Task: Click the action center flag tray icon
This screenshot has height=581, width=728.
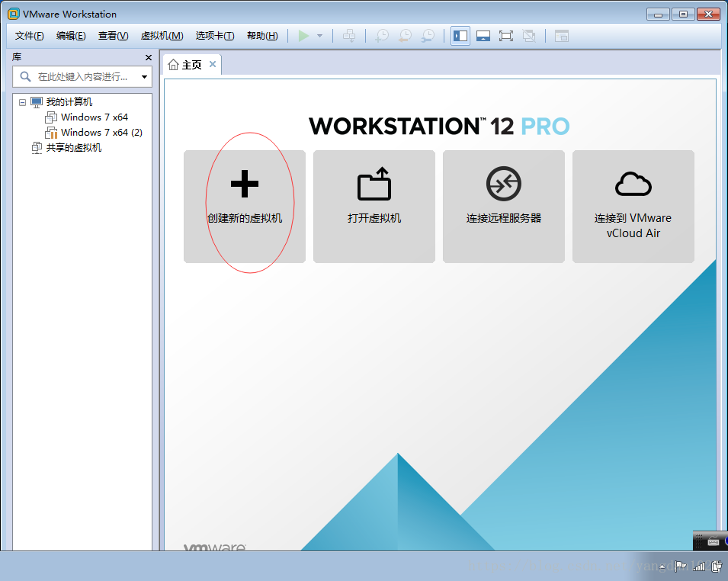Action: [x=681, y=566]
